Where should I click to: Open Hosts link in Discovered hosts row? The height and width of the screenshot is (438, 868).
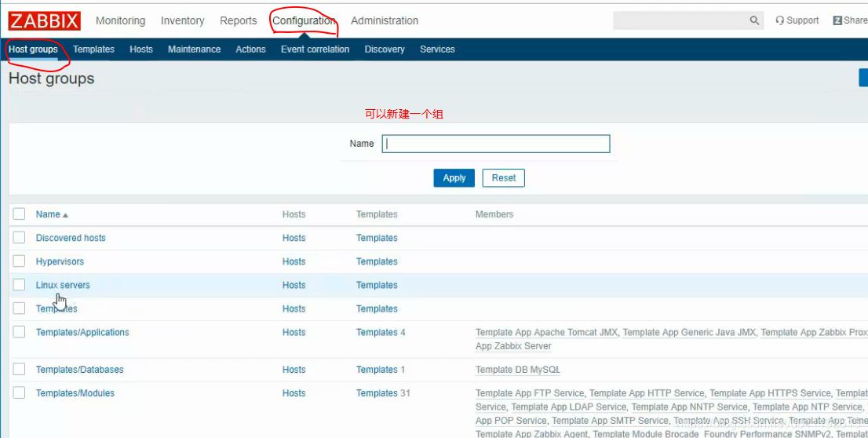(x=294, y=238)
